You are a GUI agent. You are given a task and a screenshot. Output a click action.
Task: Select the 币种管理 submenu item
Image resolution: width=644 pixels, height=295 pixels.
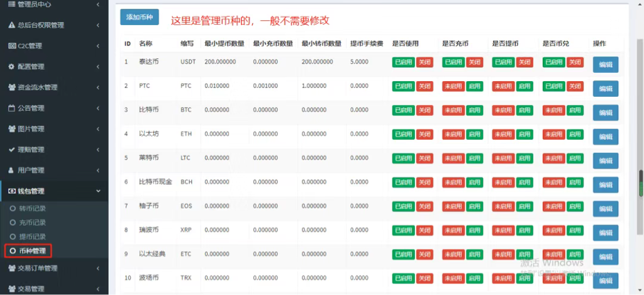(32, 251)
